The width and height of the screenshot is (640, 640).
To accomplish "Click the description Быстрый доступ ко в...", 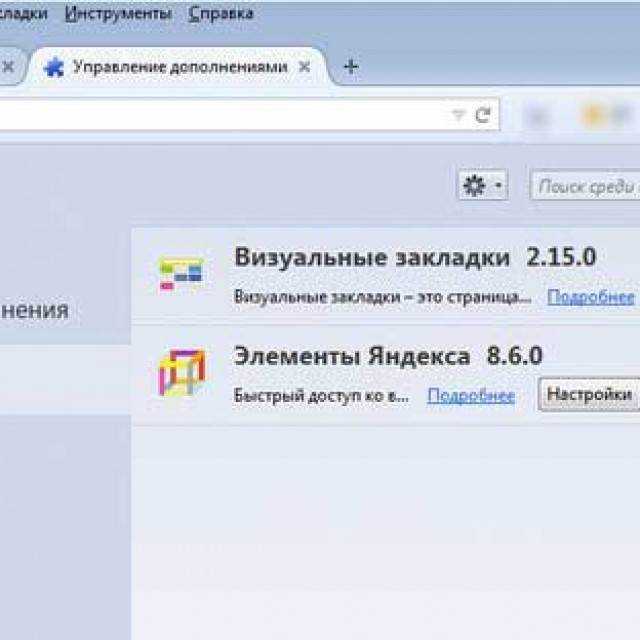I will coord(321,396).
